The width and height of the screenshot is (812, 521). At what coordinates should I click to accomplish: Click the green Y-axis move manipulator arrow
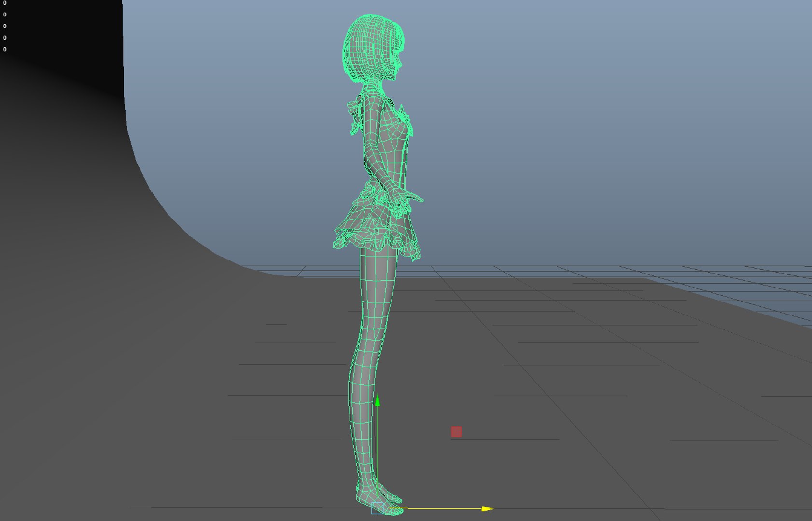point(378,400)
